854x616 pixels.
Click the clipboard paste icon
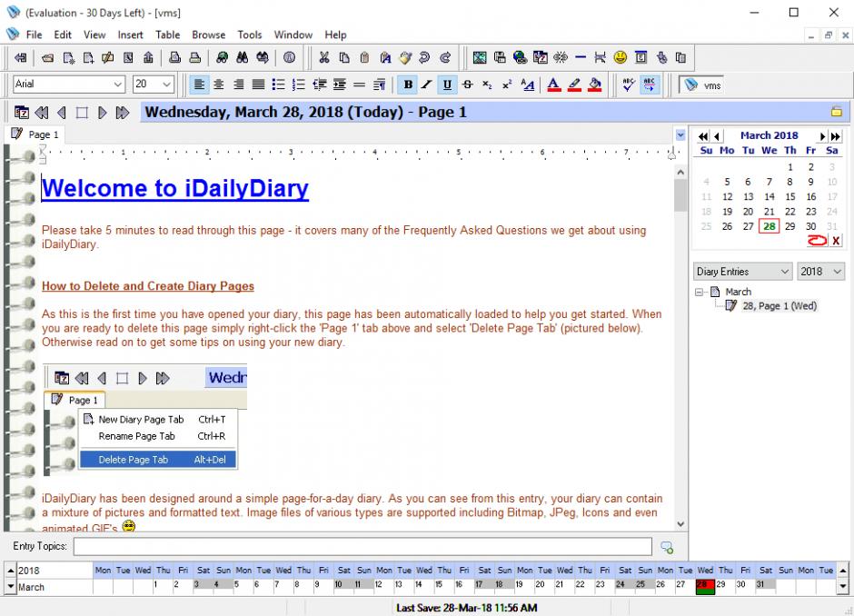365,58
